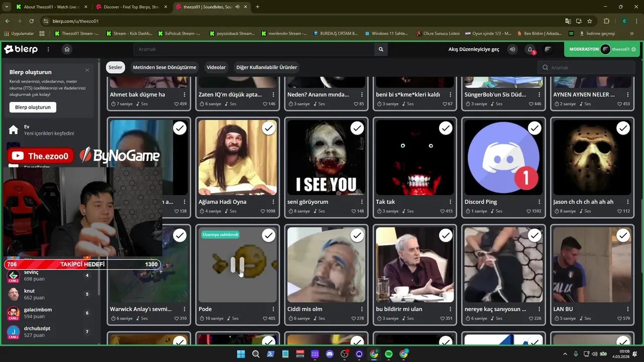Viewport: 644px width, 362px height.
Task: Close the Blerp oluşturun panel
Action: [x=87, y=70]
